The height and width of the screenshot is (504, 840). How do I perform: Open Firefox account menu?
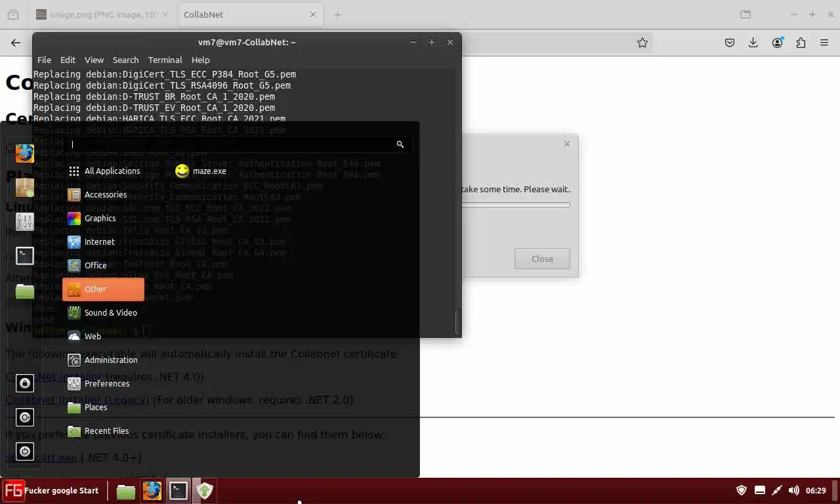(x=778, y=43)
